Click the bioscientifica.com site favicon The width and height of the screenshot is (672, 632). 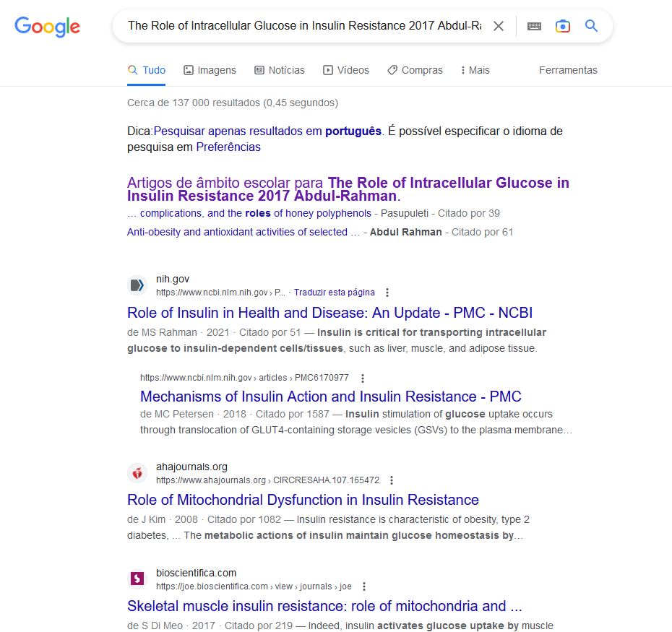[x=137, y=579]
